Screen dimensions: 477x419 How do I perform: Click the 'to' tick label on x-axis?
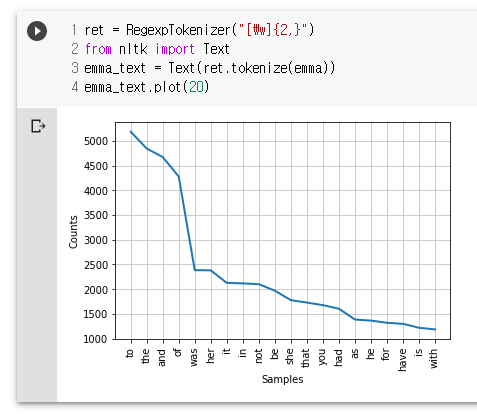tap(130, 353)
